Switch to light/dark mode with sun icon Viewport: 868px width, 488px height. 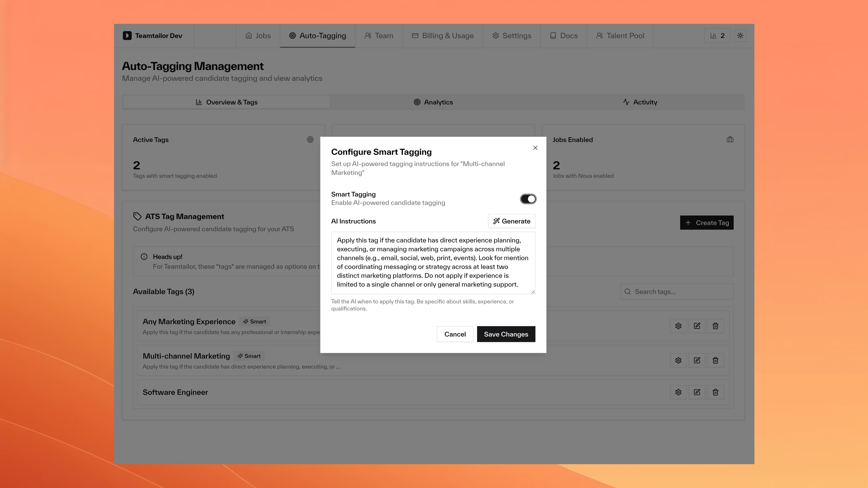(740, 35)
